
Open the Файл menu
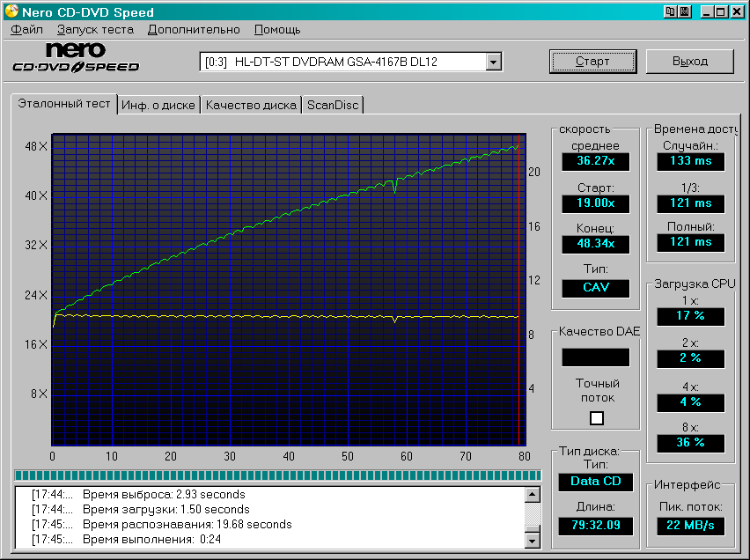point(27,29)
